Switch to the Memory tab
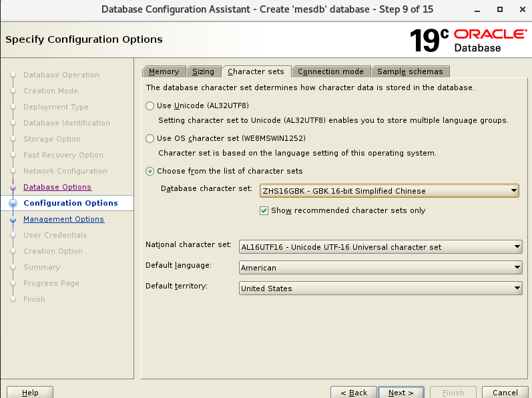The height and width of the screenshot is (398, 532). [164, 71]
